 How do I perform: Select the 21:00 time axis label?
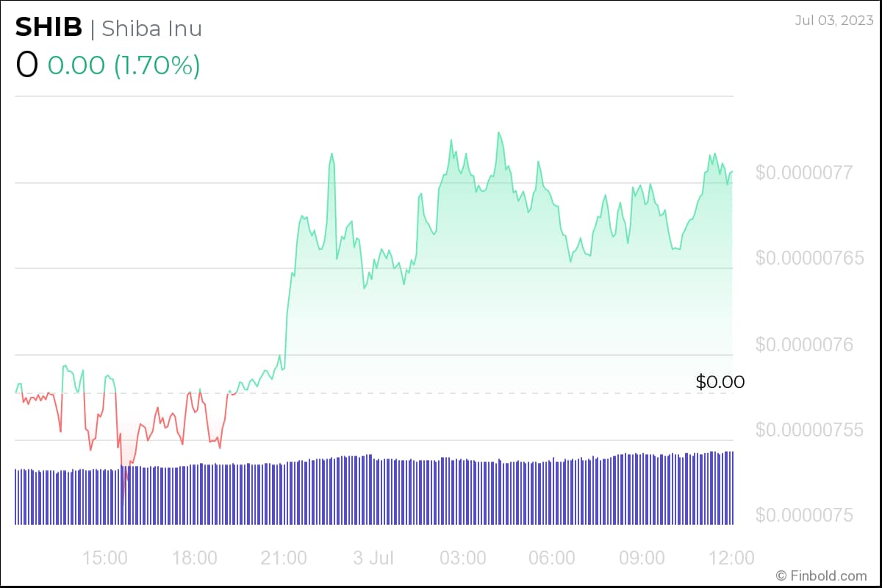pyautogui.click(x=284, y=558)
